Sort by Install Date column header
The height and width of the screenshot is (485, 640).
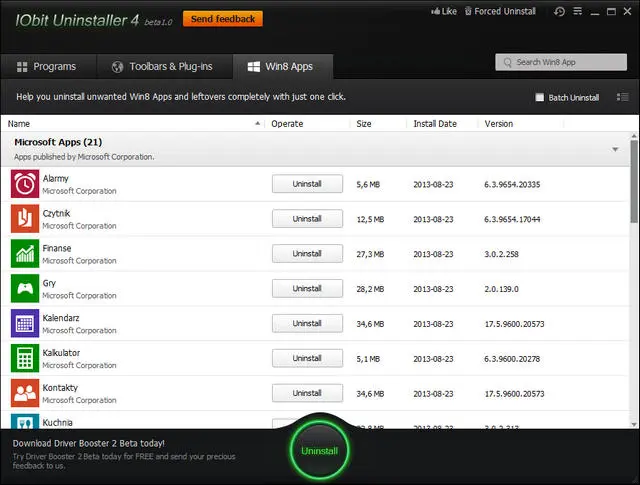click(435, 124)
